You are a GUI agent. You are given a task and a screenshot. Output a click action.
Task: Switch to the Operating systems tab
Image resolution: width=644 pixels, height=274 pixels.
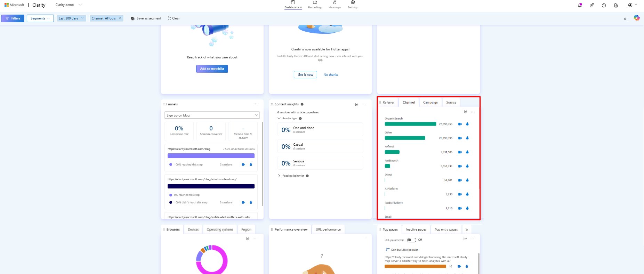click(220, 229)
